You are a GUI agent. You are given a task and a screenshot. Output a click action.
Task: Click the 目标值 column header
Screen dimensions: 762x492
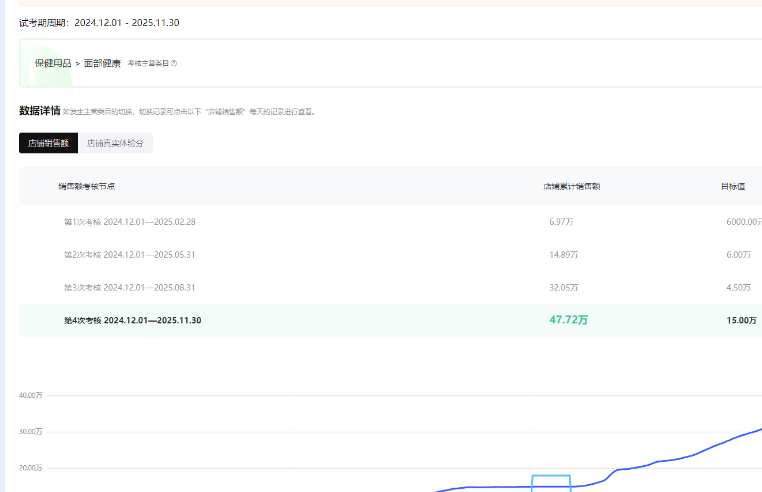(x=734, y=186)
